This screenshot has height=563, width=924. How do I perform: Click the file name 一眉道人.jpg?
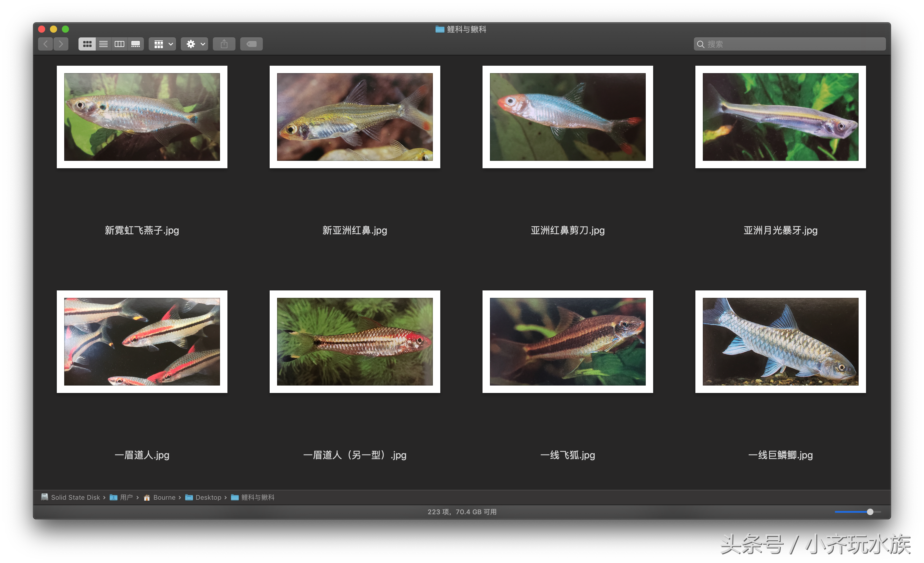(x=142, y=455)
